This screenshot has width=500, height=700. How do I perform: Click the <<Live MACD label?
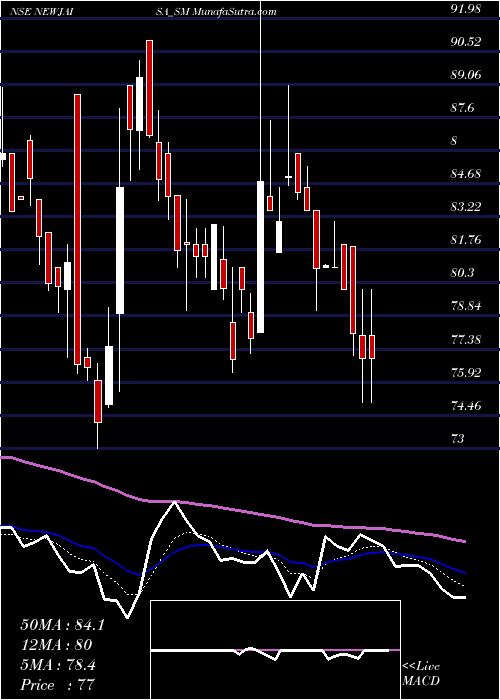(421, 674)
